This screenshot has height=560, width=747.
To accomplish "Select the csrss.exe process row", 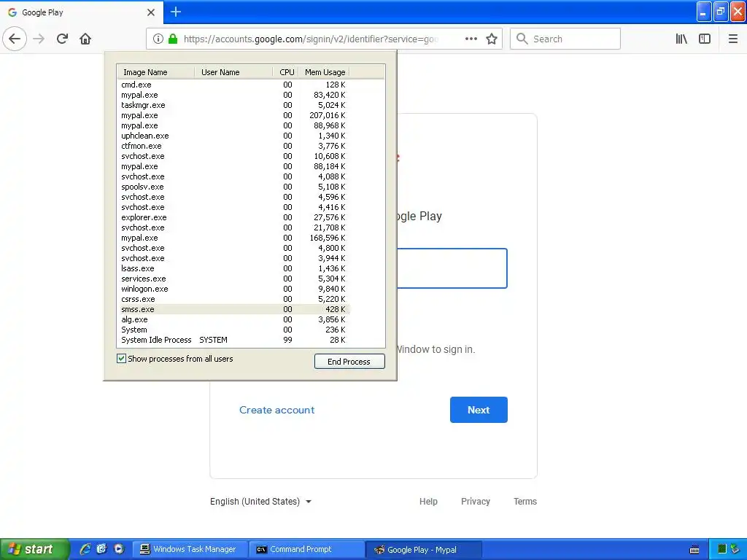I will (233, 299).
